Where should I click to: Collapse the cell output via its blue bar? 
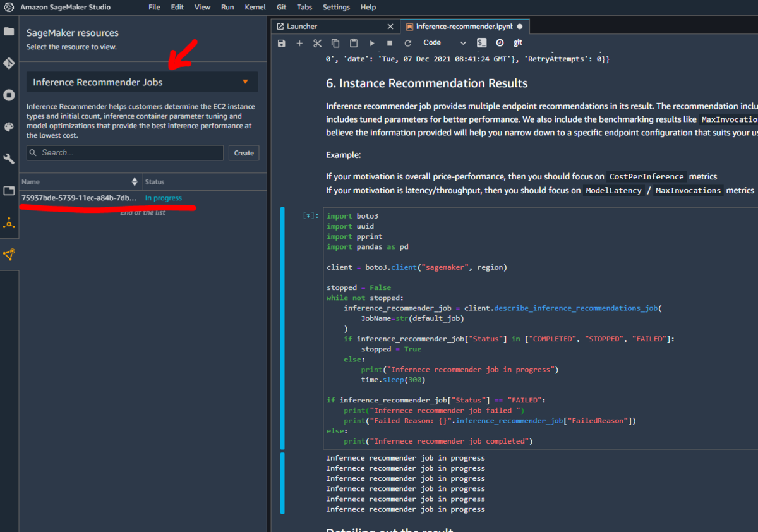point(282,483)
